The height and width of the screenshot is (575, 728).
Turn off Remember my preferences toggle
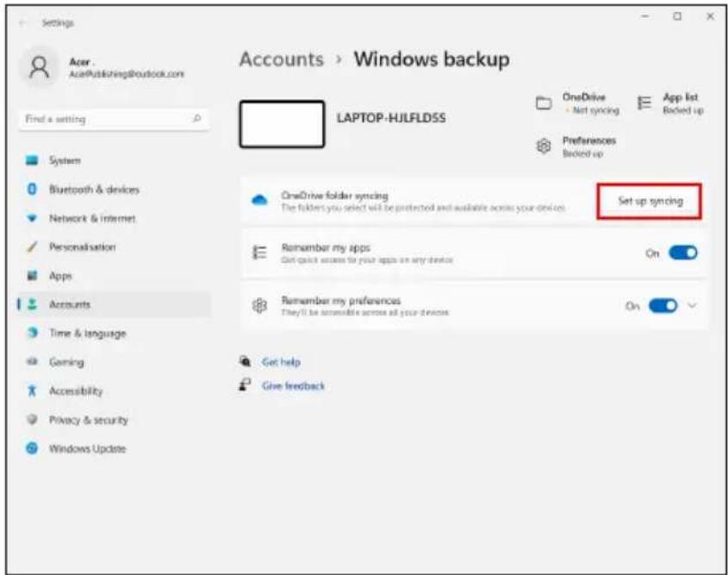click(663, 306)
